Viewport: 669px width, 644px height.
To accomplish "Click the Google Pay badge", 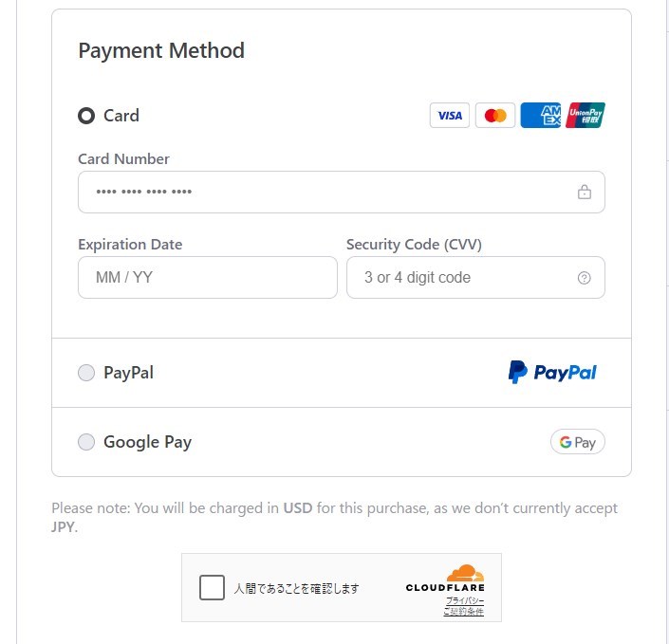I will 577,442.
